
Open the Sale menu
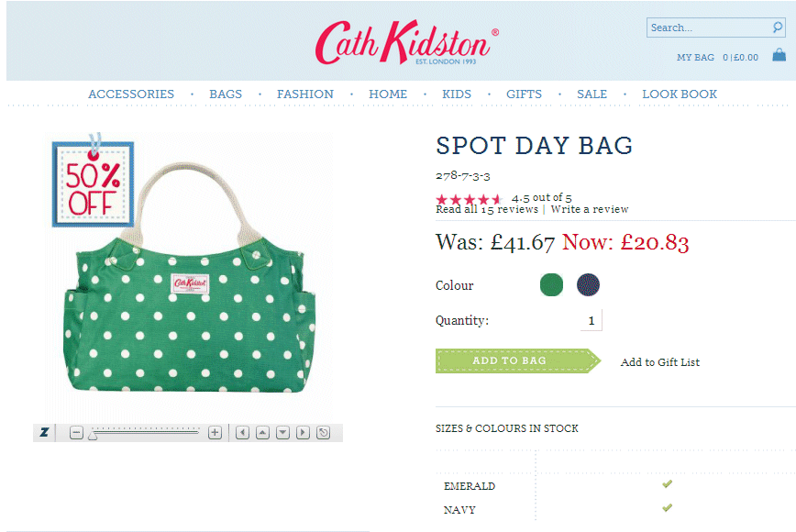point(591,94)
